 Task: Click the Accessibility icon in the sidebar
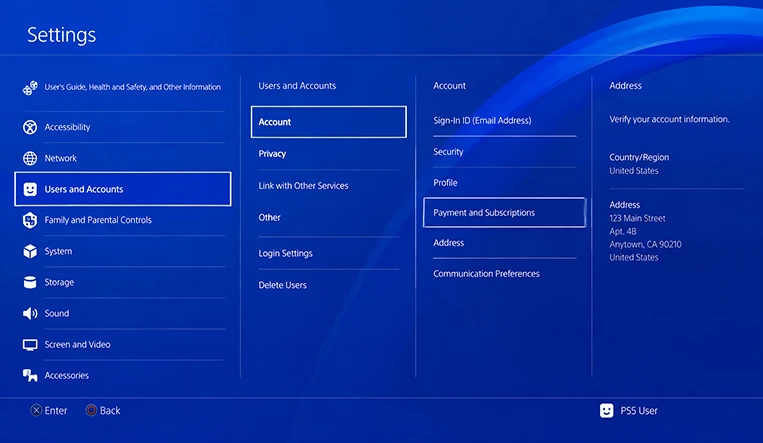(30, 127)
